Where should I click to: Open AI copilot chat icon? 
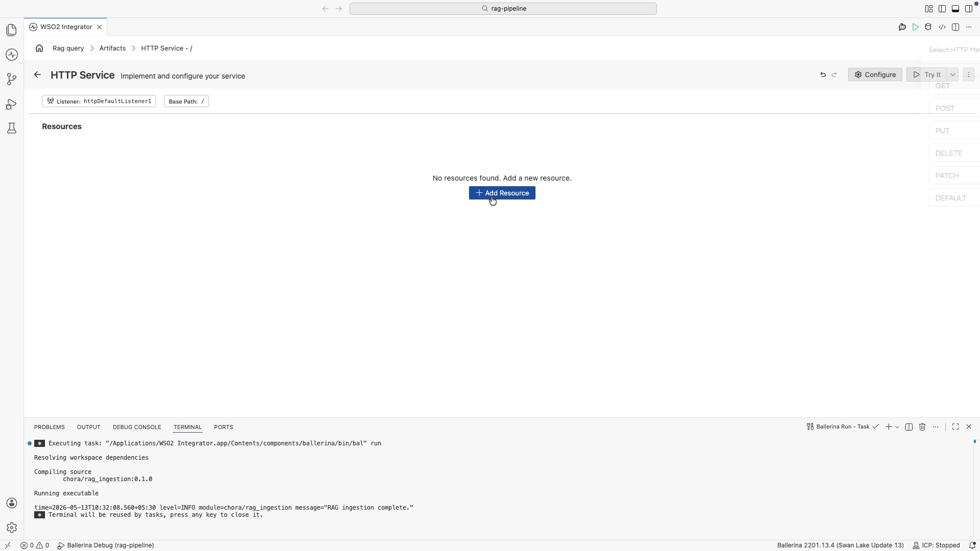point(902,27)
